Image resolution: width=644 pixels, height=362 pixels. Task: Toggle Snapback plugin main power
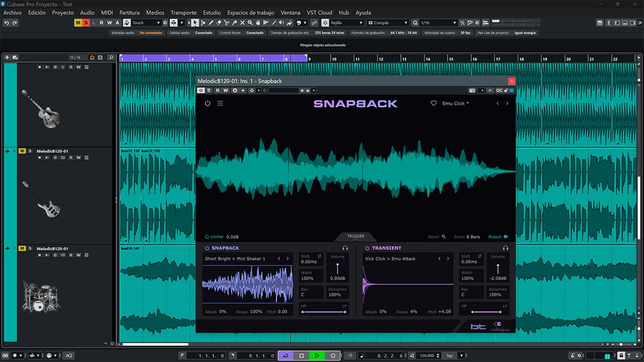pyautogui.click(x=208, y=103)
